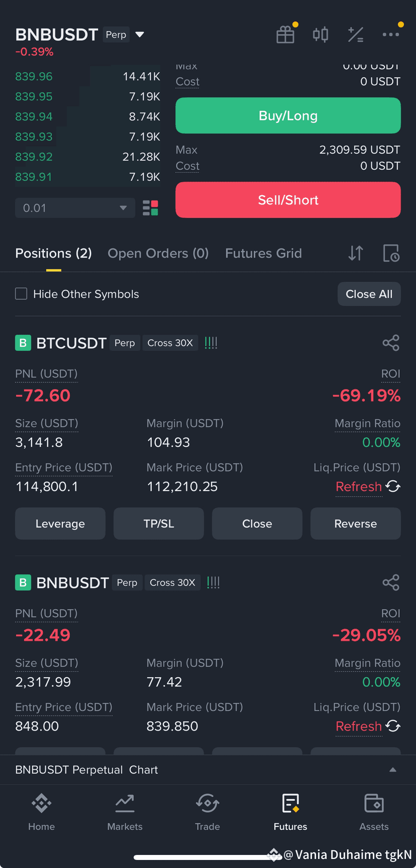Switch to the Open Orders (0) tab

coord(158,253)
